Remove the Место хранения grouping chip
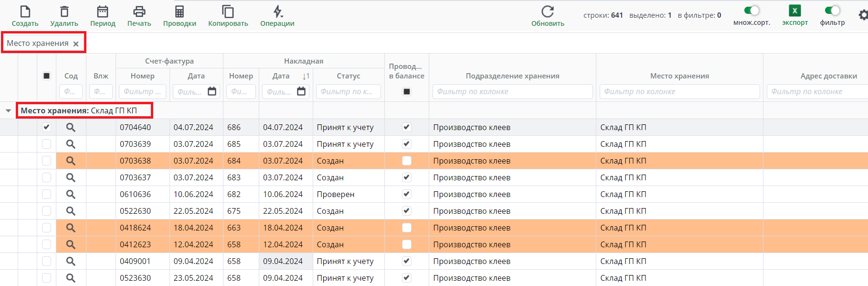Image resolution: width=868 pixels, height=286 pixels. tap(76, 44)
